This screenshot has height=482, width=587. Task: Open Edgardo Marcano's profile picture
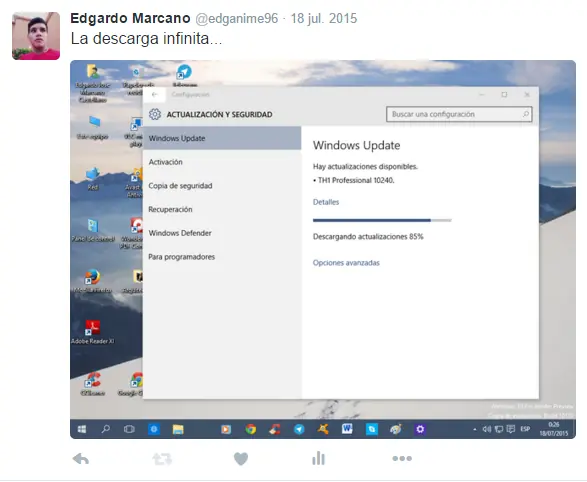pos(36,36)
